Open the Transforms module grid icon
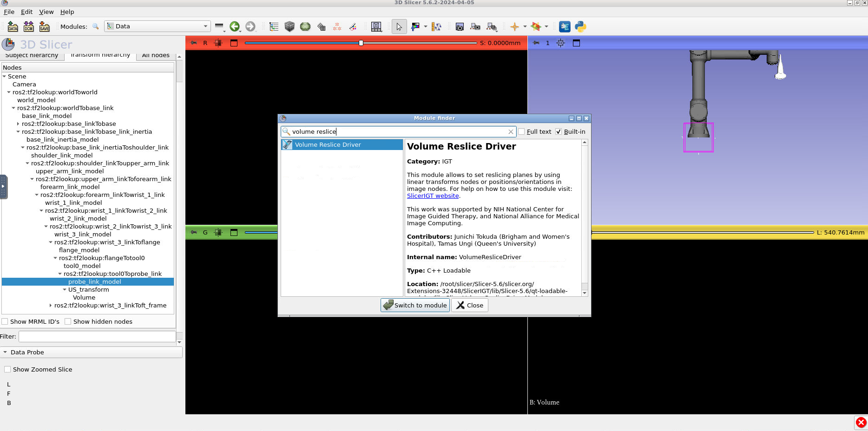The image size is (868, 431). (x=321, y=26)
